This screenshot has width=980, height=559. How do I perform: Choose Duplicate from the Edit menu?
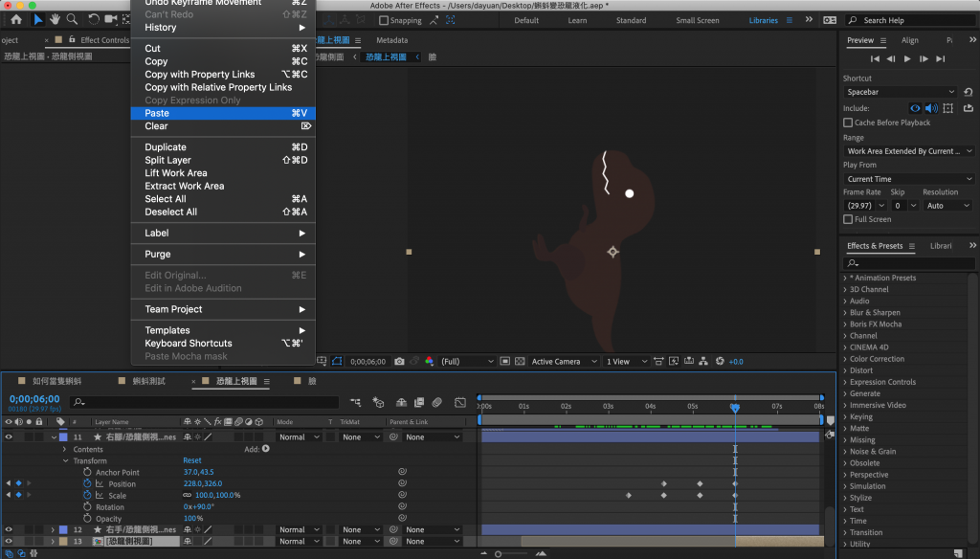(223, 147)
